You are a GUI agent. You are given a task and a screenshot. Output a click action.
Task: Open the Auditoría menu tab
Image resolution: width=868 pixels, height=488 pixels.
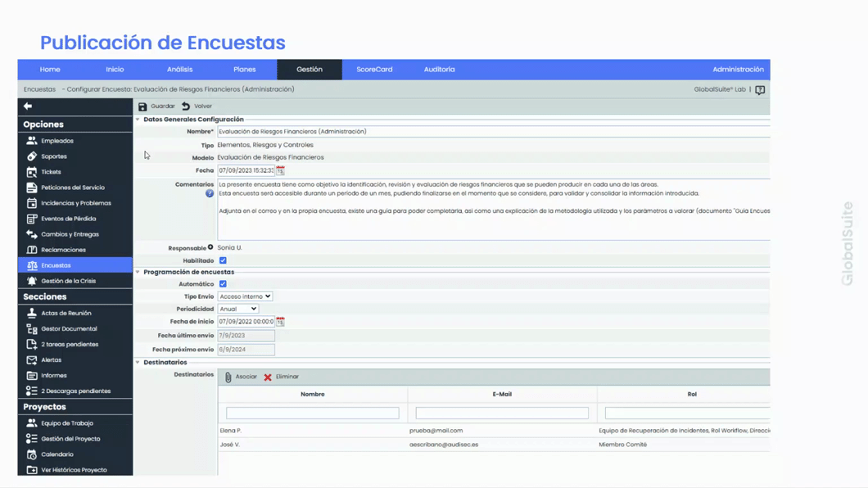pos(439,70)
